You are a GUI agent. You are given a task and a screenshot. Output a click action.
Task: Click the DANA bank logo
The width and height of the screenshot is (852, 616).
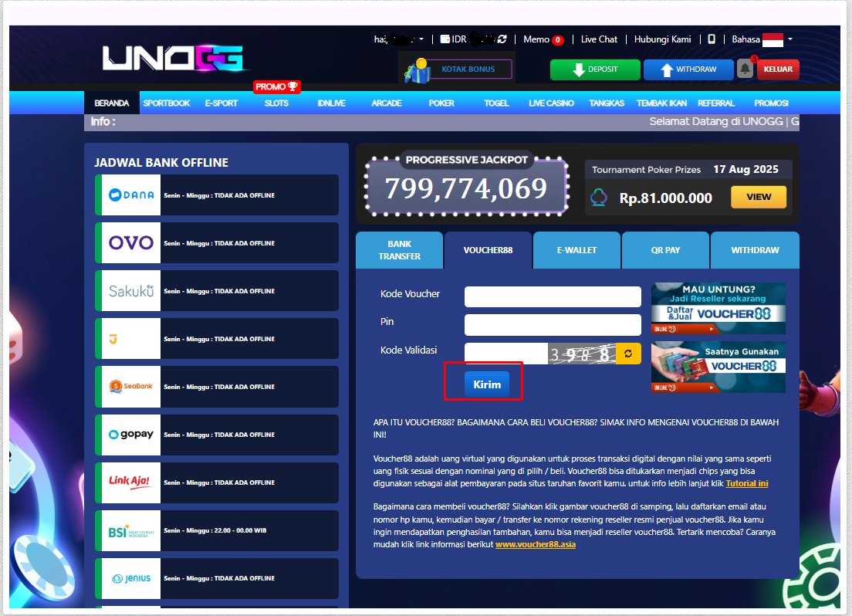tap(131, 195)
